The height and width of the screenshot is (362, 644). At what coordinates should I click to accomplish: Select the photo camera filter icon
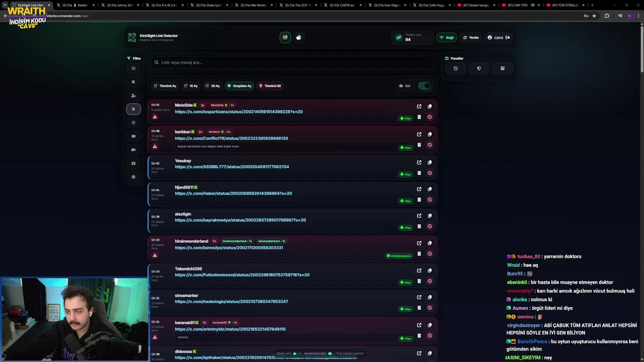(x=133, y=163)
